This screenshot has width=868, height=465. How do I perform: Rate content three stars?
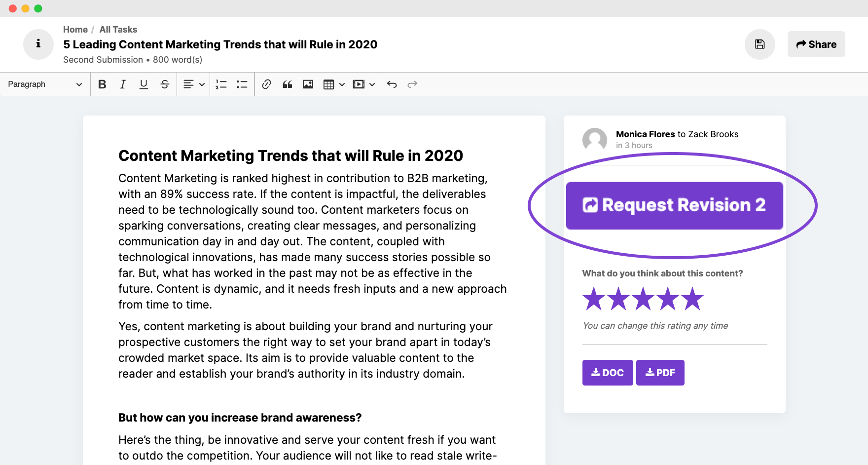pos(643,299)
